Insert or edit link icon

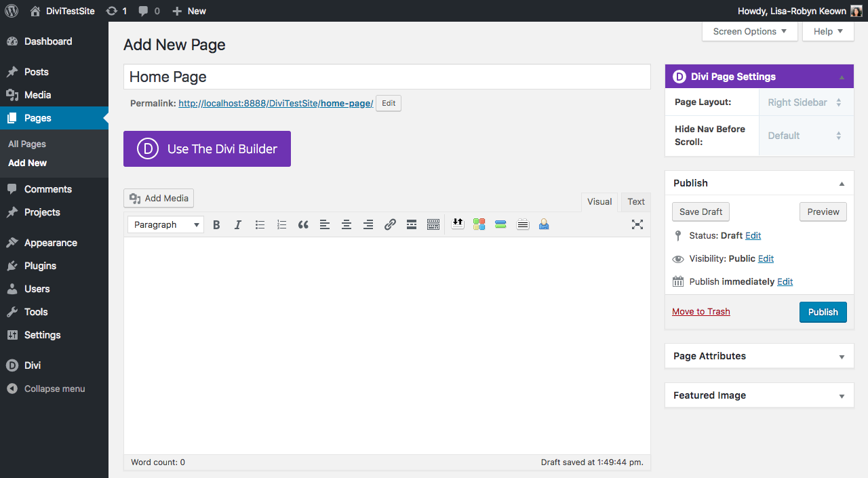pos(390,224)
